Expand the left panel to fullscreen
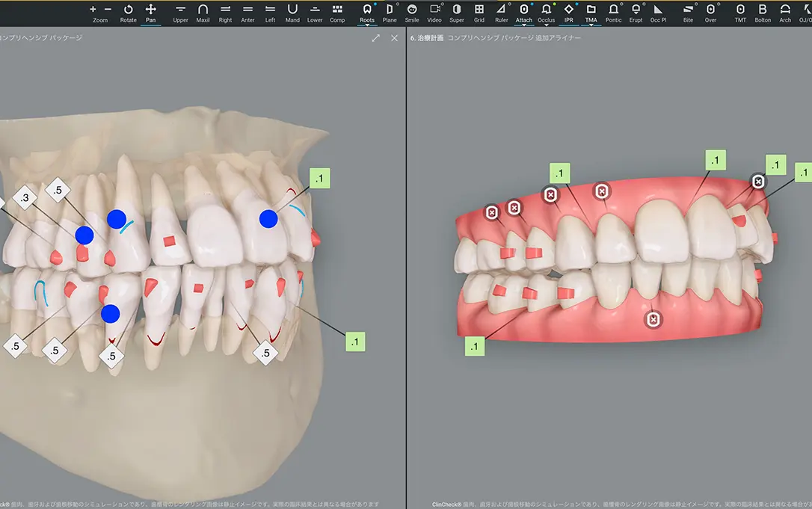This screenshot has width=812, height=509. (375, 37)
